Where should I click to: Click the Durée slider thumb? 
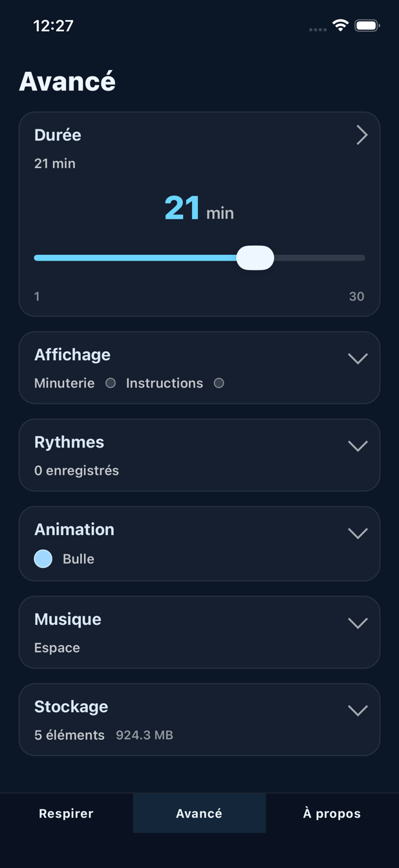coord(255,257)
